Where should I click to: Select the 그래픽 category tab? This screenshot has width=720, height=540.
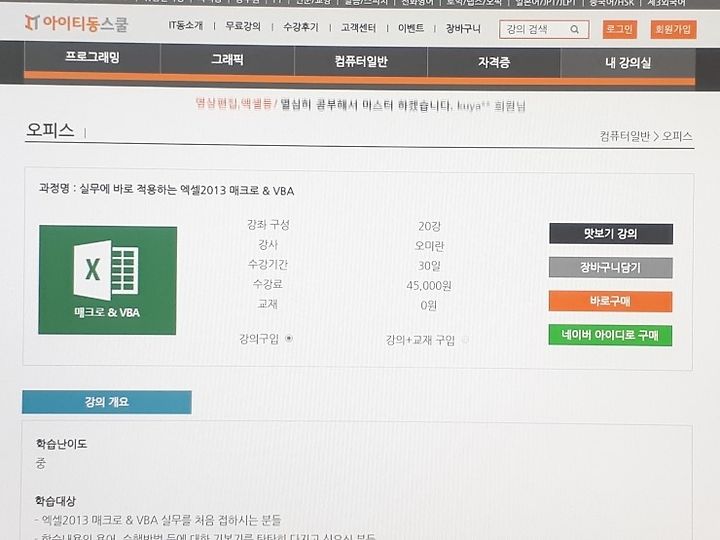coord(227,59)
